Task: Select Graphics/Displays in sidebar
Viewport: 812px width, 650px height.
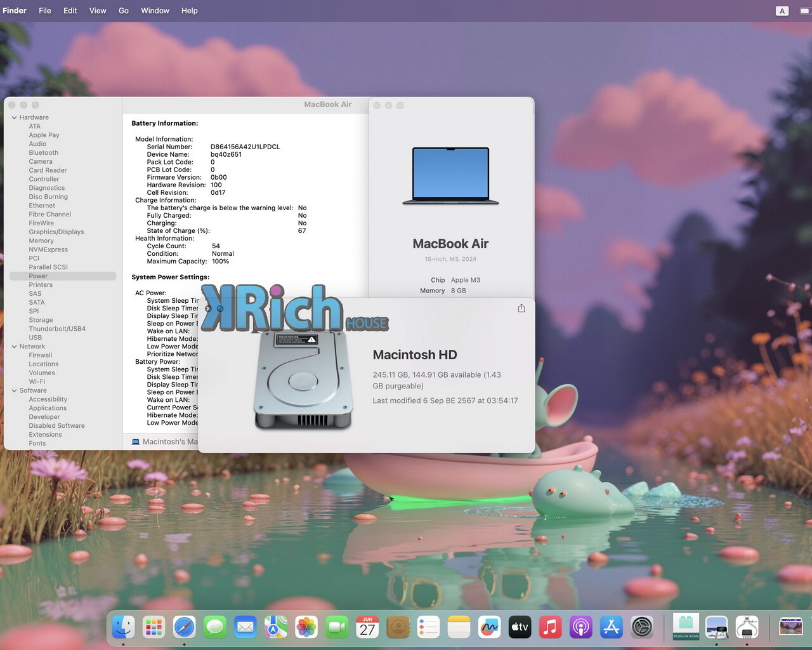Action: tap(56, 232)
